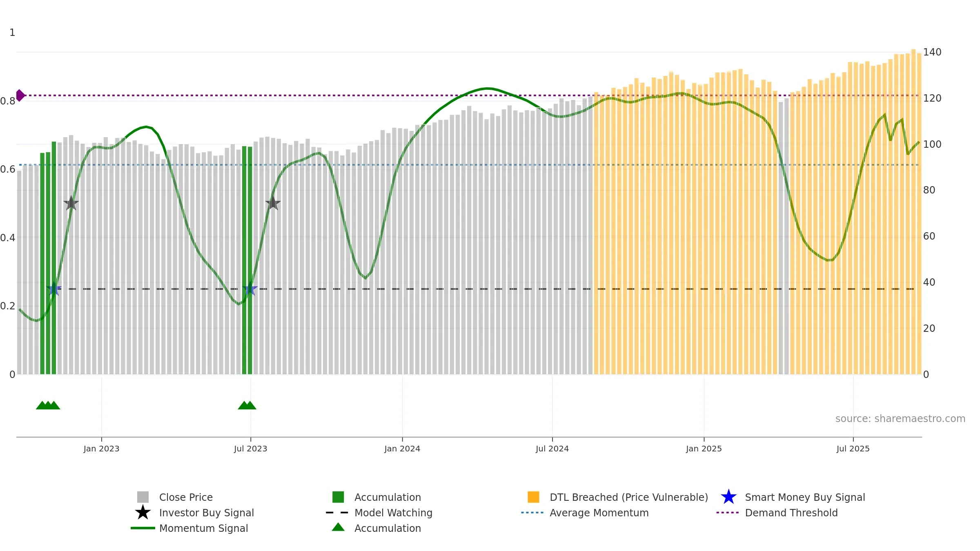The width and height of the screenshot is (980, 551).
Task: Click the green Accumulation triangle legend icon
Action: point(338,527)
